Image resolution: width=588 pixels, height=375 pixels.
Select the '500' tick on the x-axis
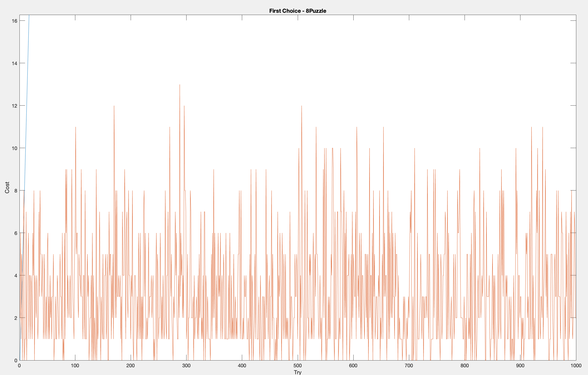click(x=298, y=366)
